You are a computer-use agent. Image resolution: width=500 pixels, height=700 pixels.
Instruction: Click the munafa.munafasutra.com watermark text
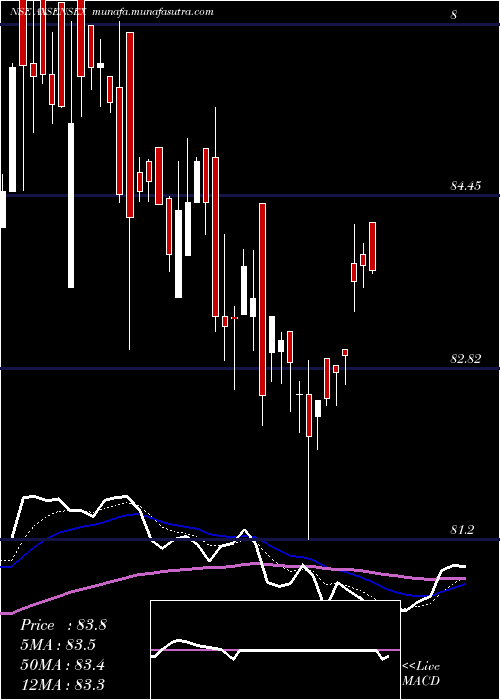pyautogui.click(x=152, y=12)
